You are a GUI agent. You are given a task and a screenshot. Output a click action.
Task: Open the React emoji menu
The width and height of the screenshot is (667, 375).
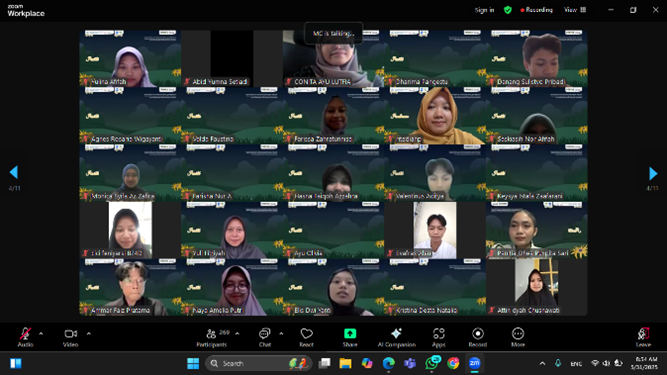coord(306,337)
